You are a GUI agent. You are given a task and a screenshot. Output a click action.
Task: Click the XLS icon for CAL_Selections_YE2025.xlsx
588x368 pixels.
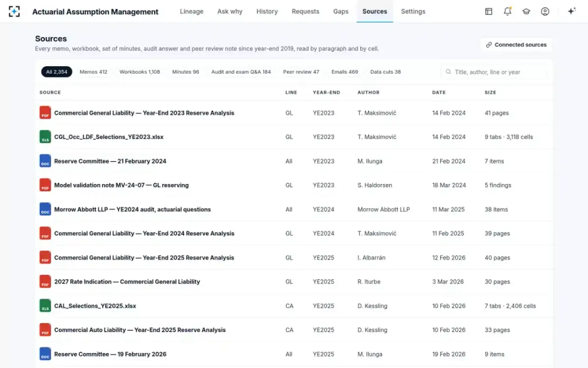click(x=45, y=306)
